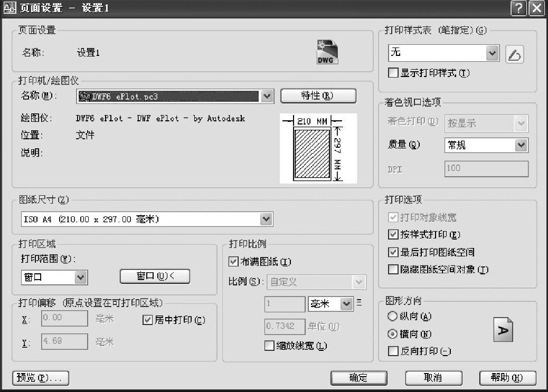
Task: Click the Y offset input field
Action: click(x=64, y=341)
